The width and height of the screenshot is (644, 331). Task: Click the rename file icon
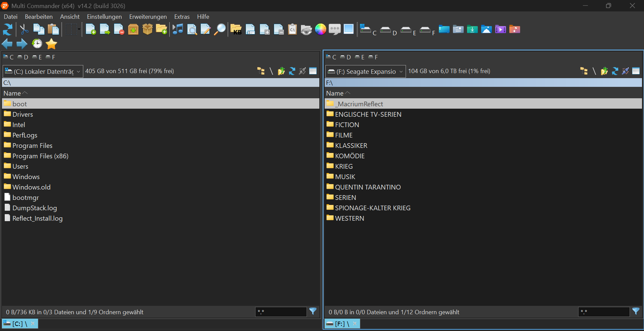coord(250,30)
